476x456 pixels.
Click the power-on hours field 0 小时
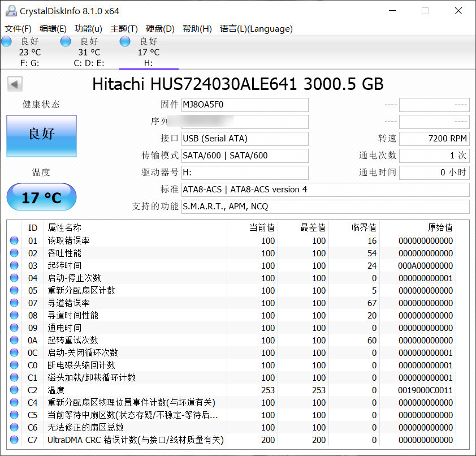click(434, 173)
